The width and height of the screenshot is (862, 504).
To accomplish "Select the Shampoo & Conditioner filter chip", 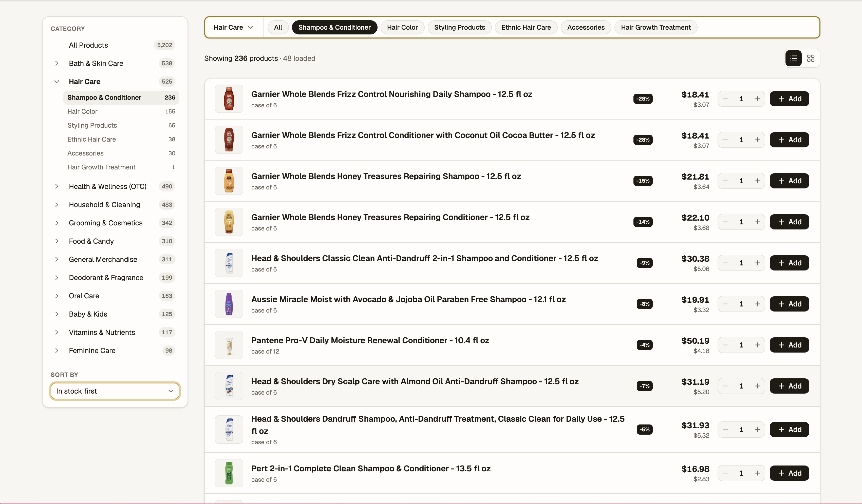I will (x=334, y=27).
